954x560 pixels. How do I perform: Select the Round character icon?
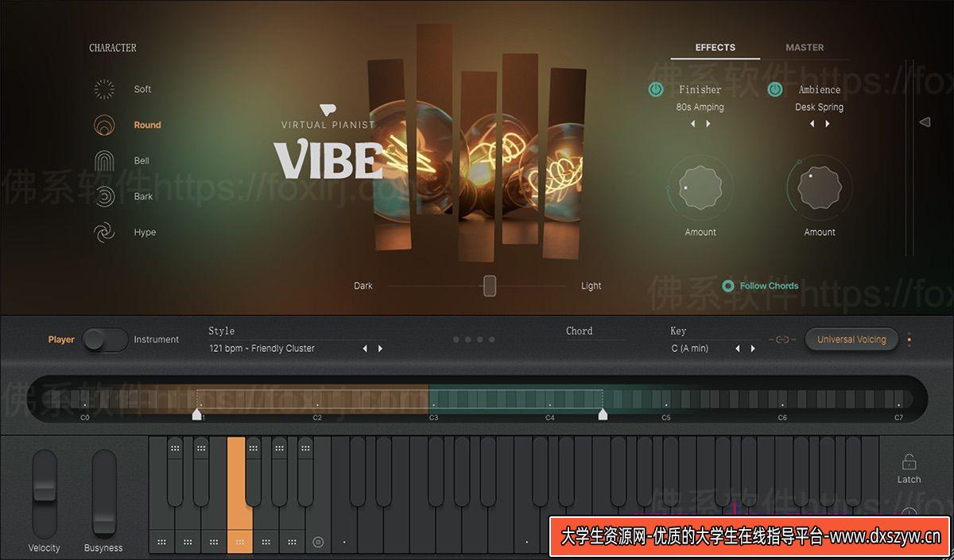(104, 125)
